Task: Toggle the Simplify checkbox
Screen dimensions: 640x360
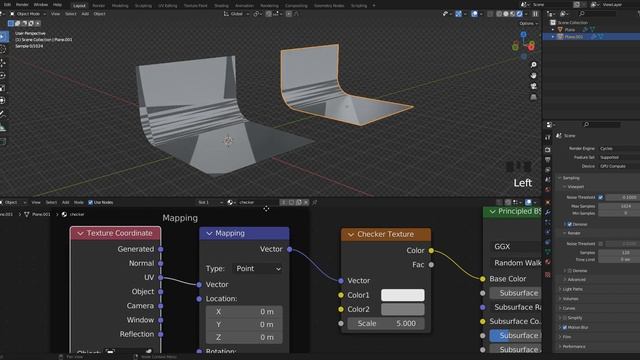Action: click(565, 318)
